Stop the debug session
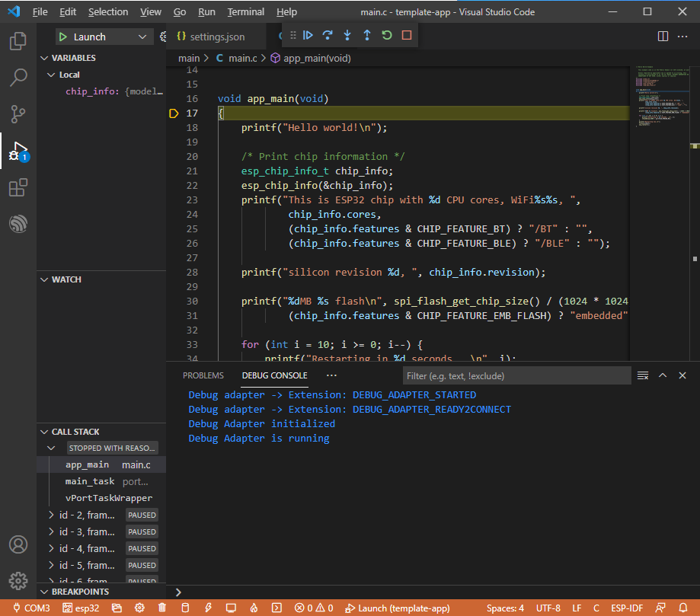Viewport: 700px width, 616px height. pos(407,35)
